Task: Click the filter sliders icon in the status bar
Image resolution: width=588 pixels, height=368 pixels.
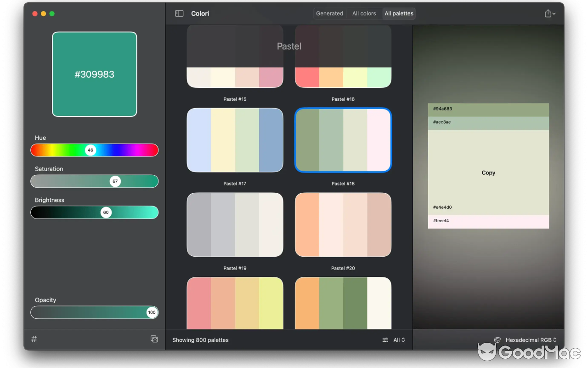Action: [385, 340]
